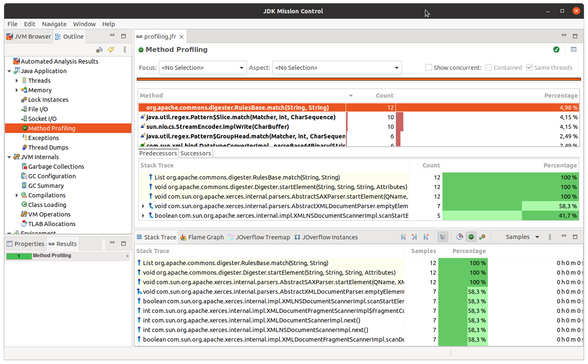Open the Focus selection dropdown
588x364 pixels.
[203, 68]
